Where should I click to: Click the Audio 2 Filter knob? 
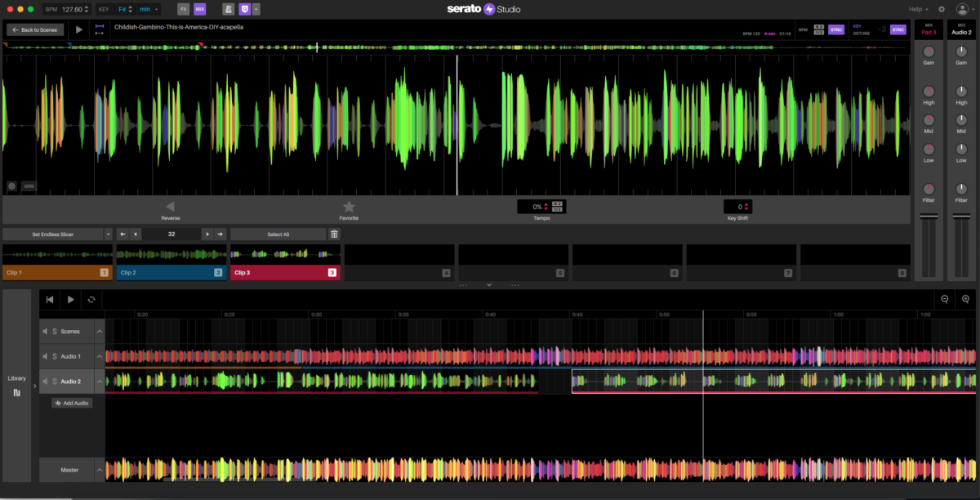[961, 189]
